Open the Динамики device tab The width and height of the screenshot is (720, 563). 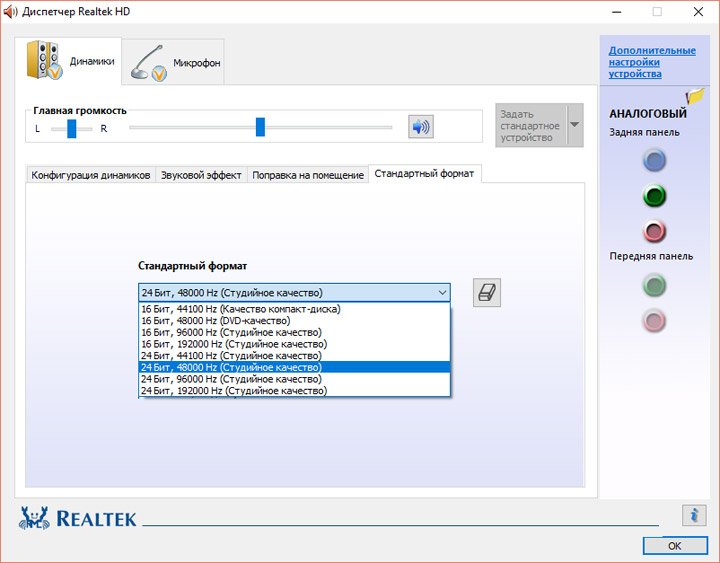(68, 61)
